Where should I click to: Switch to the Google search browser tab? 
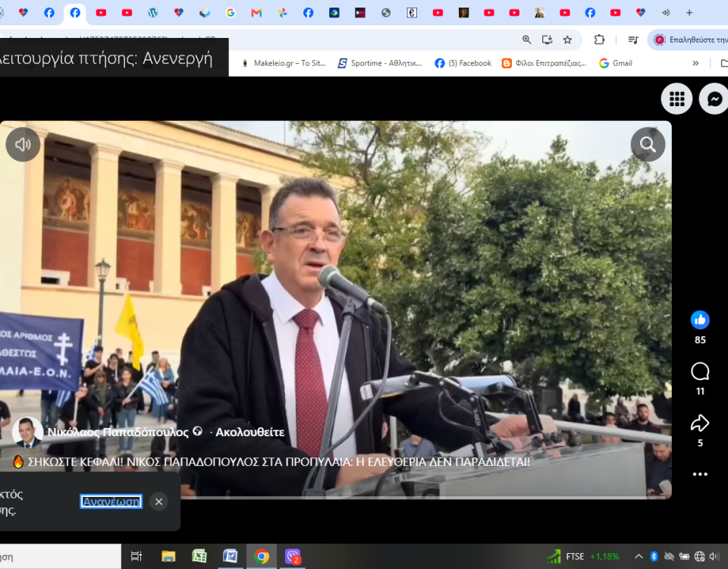pyautogui.click(x=231, y=13)
